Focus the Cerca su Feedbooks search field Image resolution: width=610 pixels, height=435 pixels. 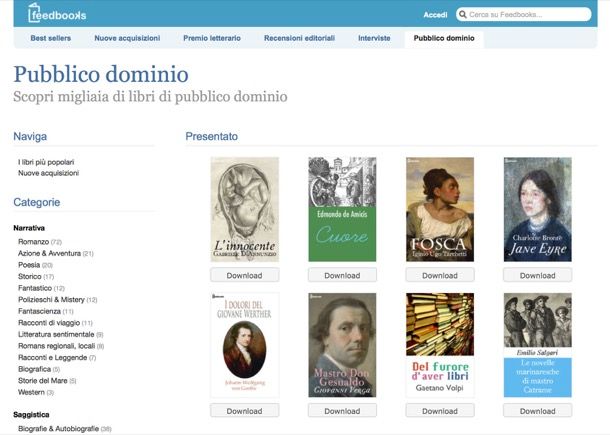click(524, 14)
